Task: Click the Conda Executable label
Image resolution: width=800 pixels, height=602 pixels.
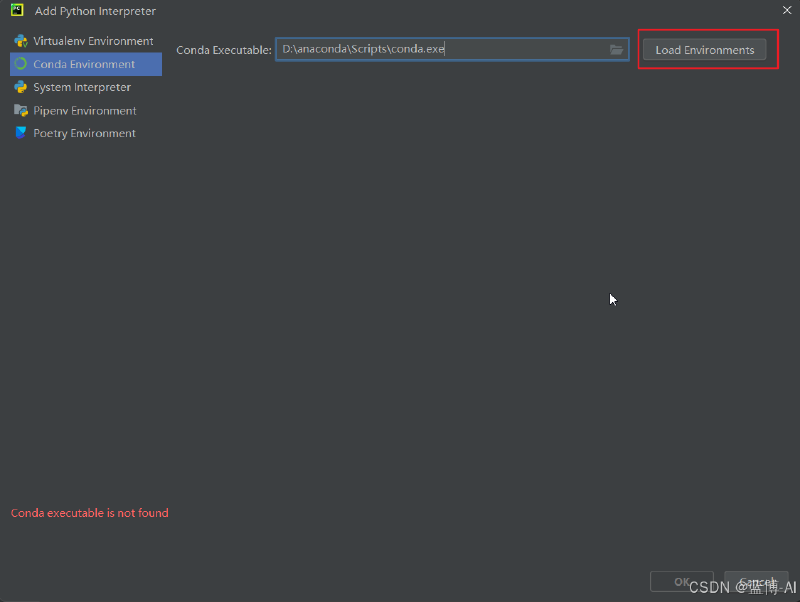Action: click(x=223, y=50)
